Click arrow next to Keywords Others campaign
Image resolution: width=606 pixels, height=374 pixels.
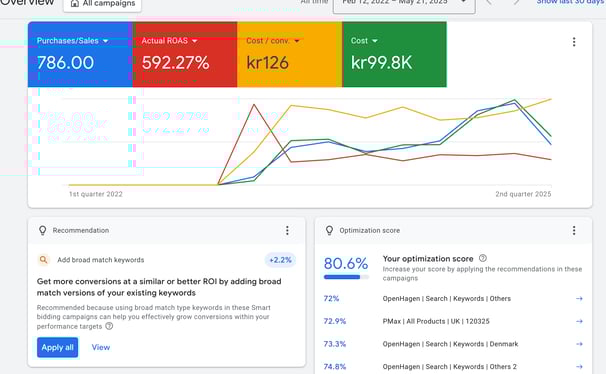(x=579, y=298)
